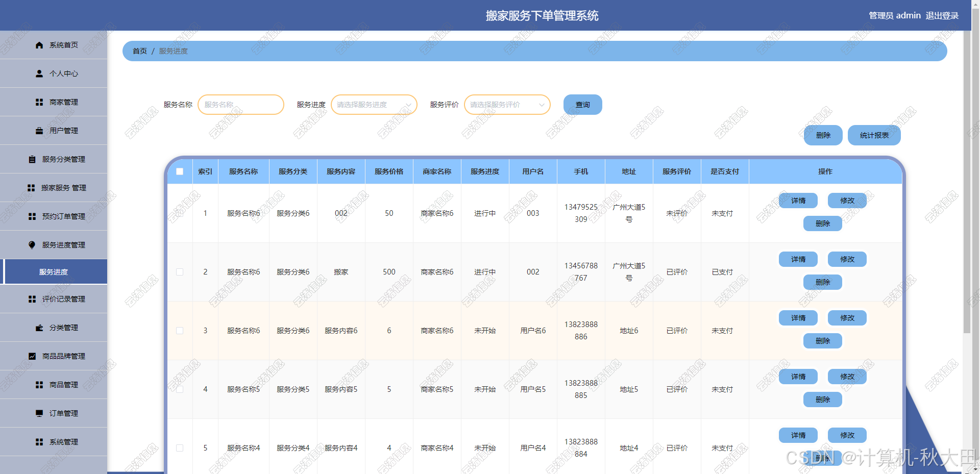Click the briefcase icon beside 用户管理

tap(39, 131)
